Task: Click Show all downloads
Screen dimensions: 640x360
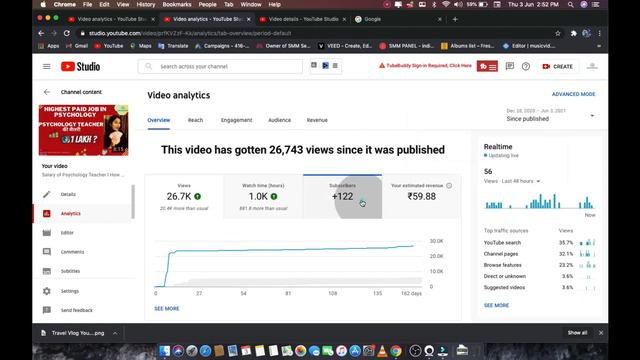Action: [577, 333]
